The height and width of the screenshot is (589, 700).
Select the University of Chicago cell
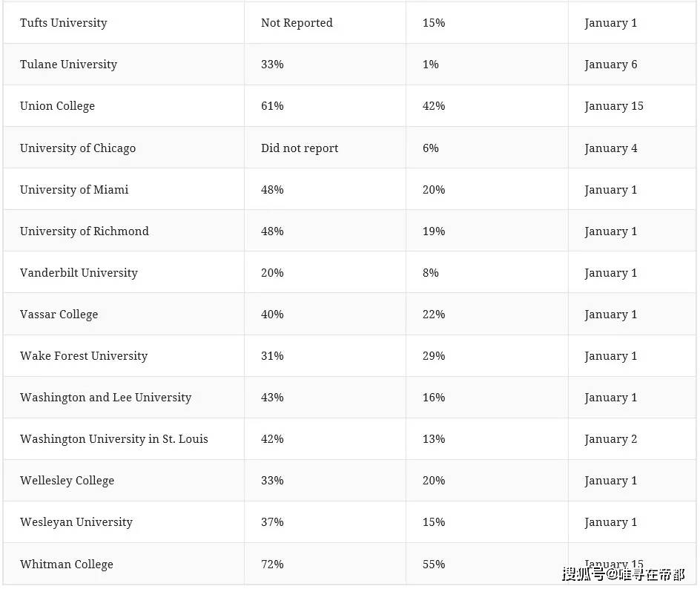(78, 148)
